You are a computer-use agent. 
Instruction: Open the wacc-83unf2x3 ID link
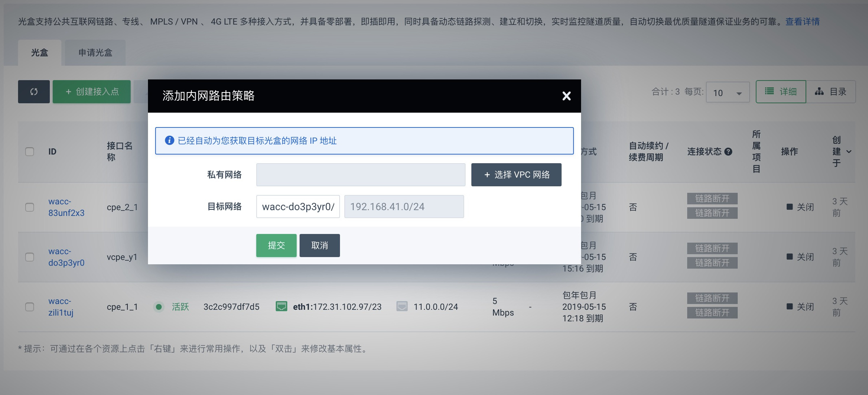(x=66, y=207)
